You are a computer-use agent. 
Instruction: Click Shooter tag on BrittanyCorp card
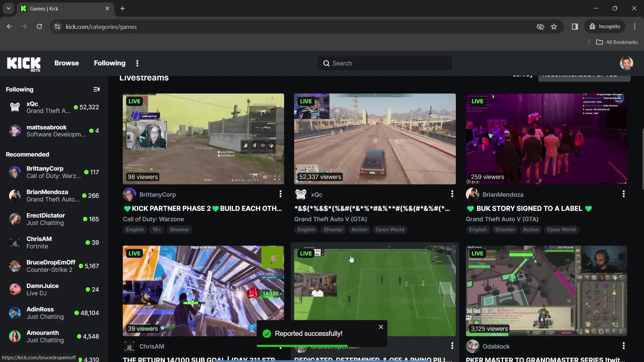coord(179,230)
